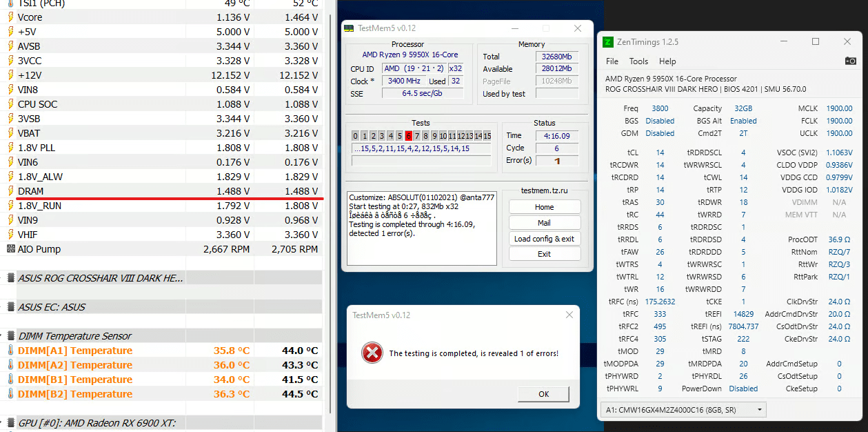Click the ZenTimings green Z title icon

[x=608, y=42]
